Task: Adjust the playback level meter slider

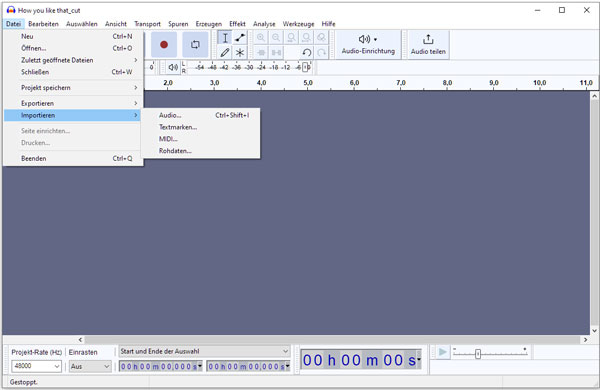Action: [x=306, y=67]
